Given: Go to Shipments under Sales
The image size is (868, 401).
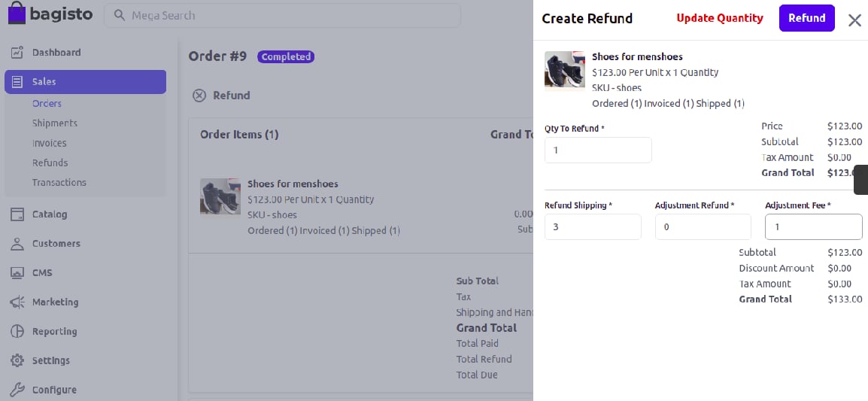Looking at the screenshot, I should point(54,123).
